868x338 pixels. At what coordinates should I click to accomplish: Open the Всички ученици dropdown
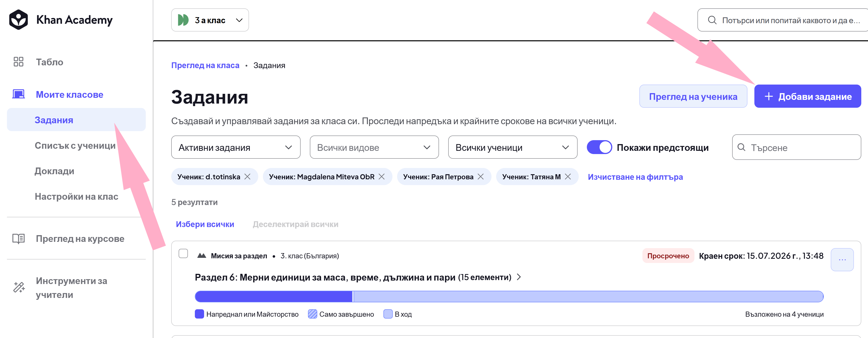513,147
